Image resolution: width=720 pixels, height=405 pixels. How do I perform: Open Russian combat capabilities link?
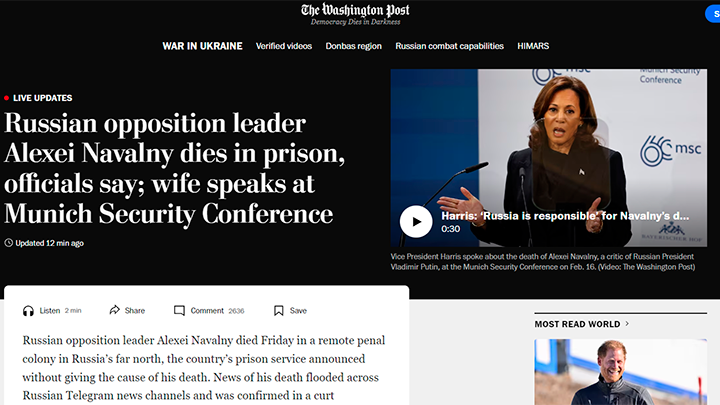point(450,46)
